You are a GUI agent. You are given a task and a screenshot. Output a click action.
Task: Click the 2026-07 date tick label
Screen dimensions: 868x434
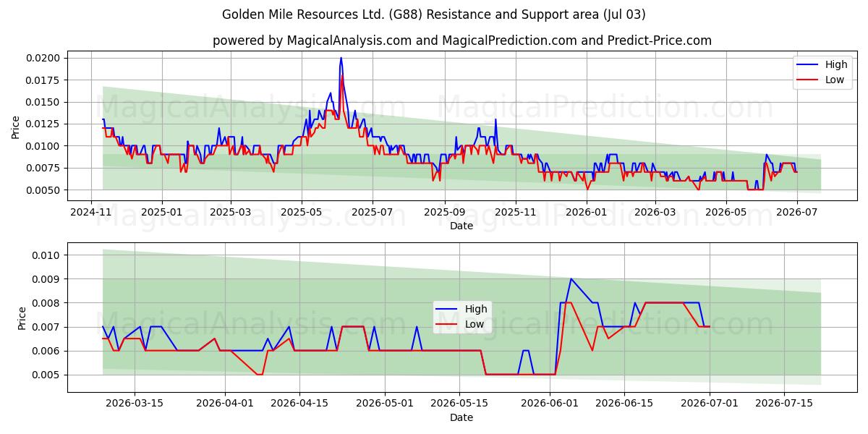click(796, 212)
